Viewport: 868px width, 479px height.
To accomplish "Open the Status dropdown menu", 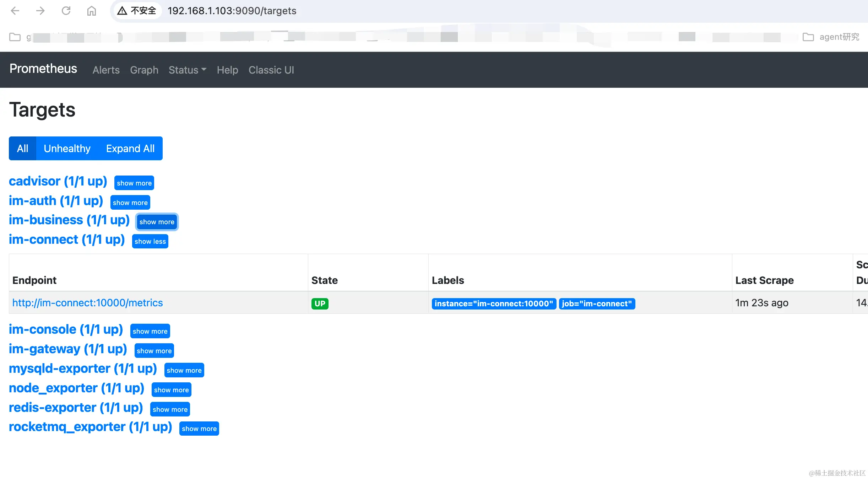I will 187,70.
